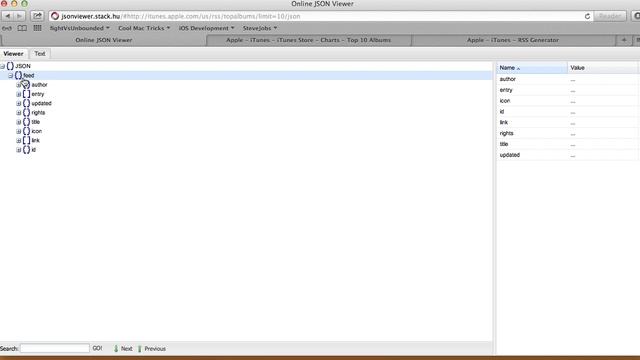
Task: Open the lightVsUnbounded bookmarks folder
Action: point(80,28)
